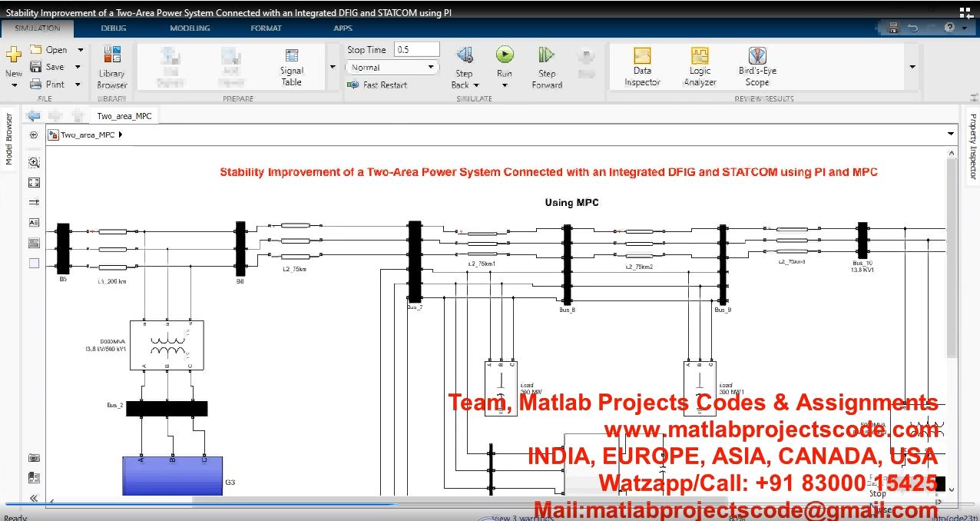Expand the Review Results gallery arrow
Image resolution: width=980 pixels, height=521 pixels.
(912, 67)
